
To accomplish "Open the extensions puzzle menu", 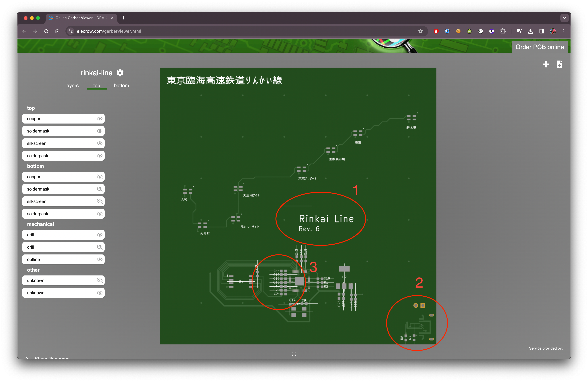I will click(503, 31).
